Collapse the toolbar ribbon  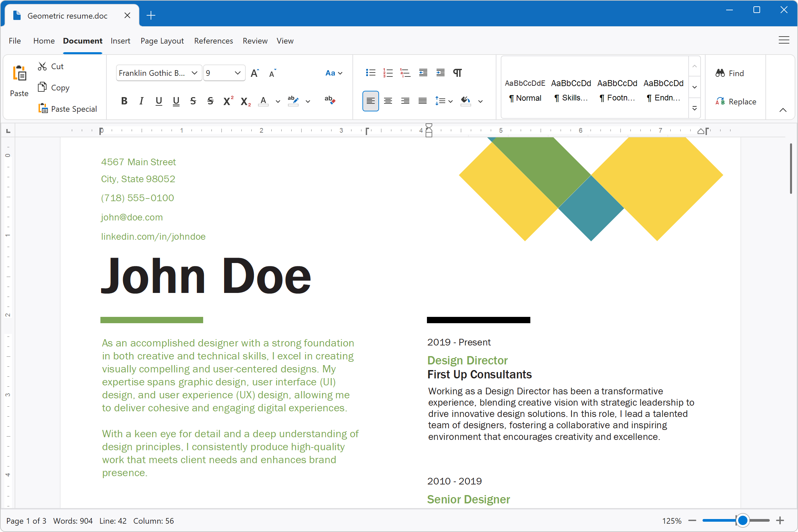783,110
